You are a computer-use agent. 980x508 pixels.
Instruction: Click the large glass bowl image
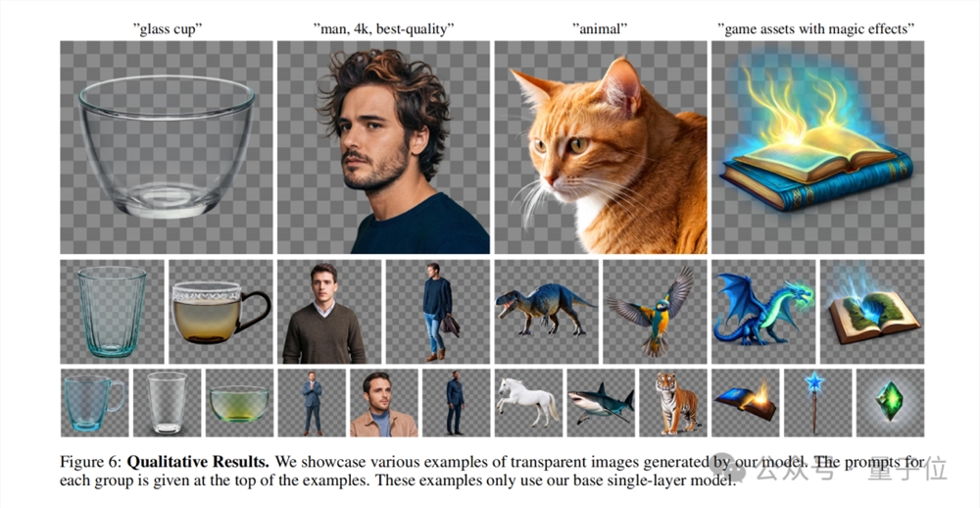click(x=167, y=147)
